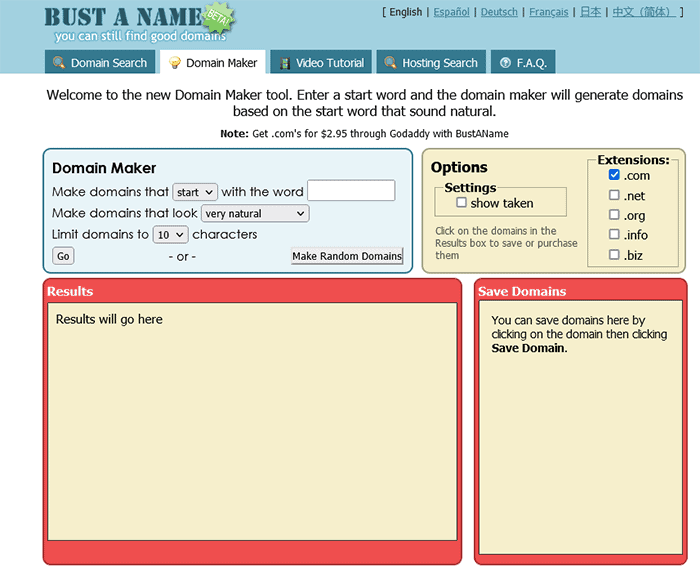Click the 'Settings' group label

(x=470, y=188)
